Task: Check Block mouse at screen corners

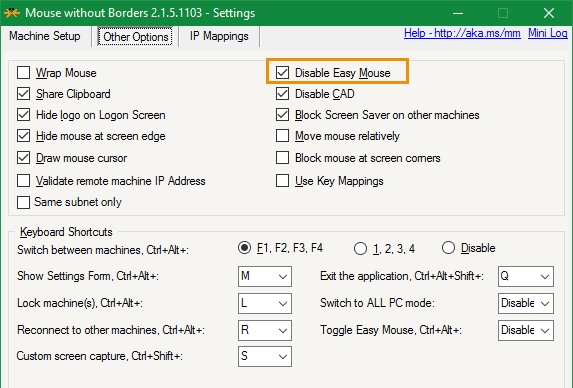Action: 282,158
